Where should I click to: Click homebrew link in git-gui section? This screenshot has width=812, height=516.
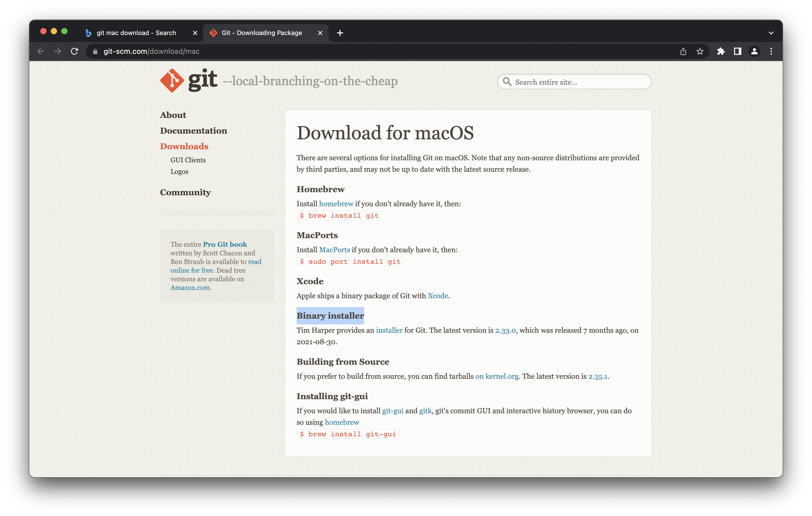coord(342,422)
